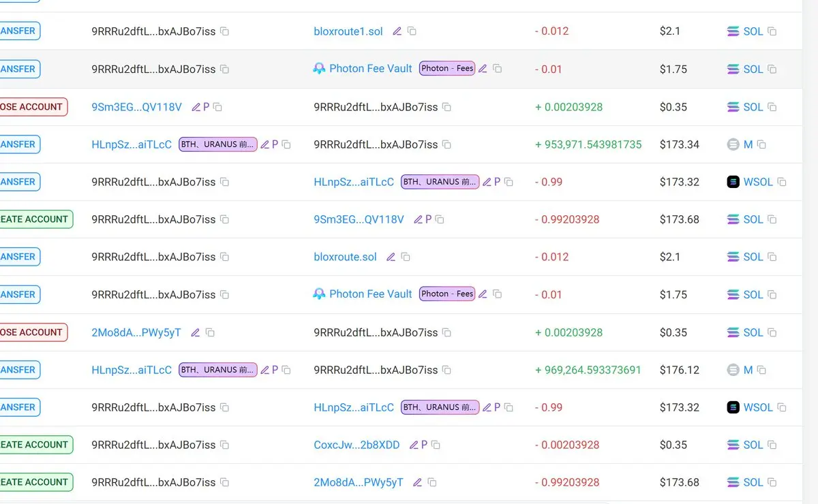The width and height of the screenshot is (818, 504).
Task: Edit 2Mo8dA...PWy5yT label in Create Account row
Action: pos(418,482)
